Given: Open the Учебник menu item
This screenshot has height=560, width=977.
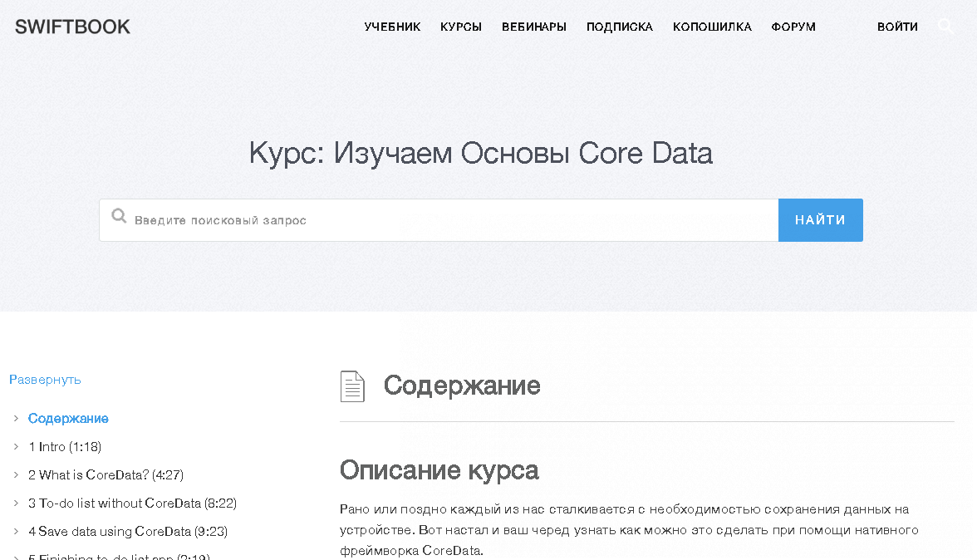Looking at the screenshot, I should point(392,27).
